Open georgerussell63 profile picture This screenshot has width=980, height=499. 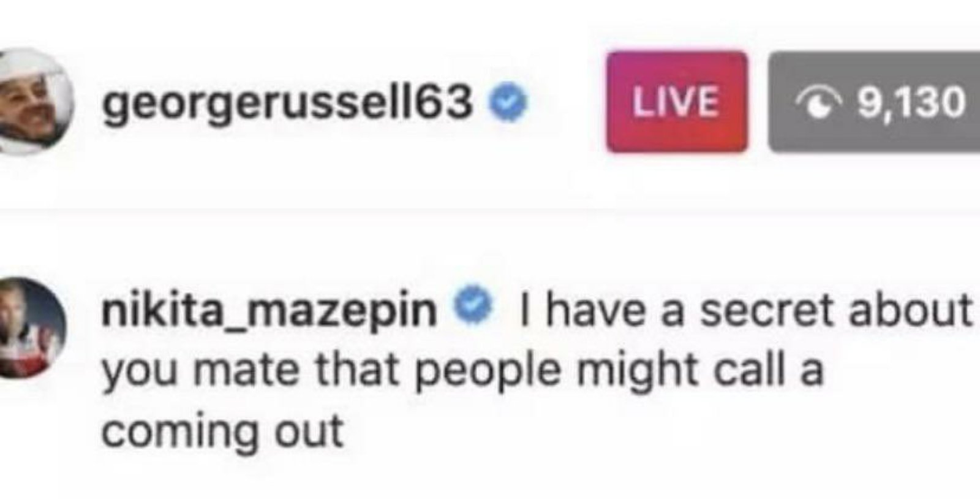point(34,100)
